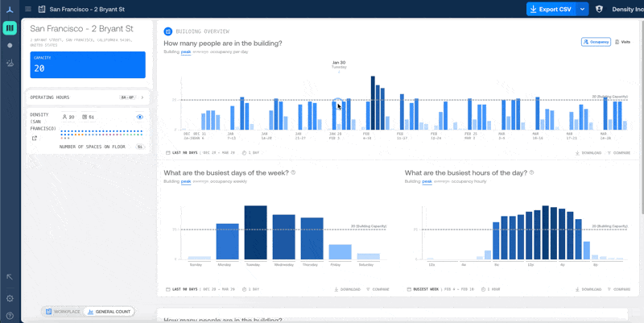Expand the Operating Hours row chevron

tap(142, 97)
